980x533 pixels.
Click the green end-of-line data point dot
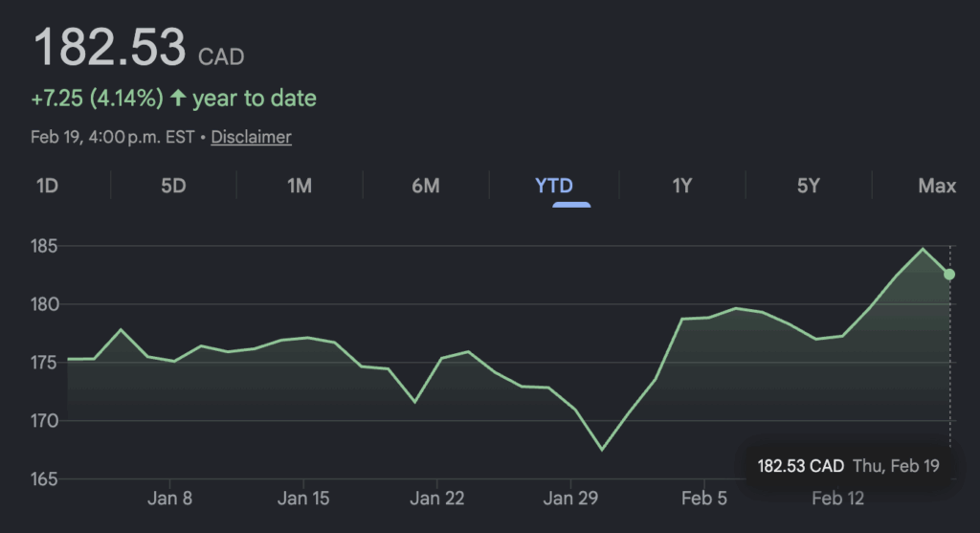(x=949, y=275)
